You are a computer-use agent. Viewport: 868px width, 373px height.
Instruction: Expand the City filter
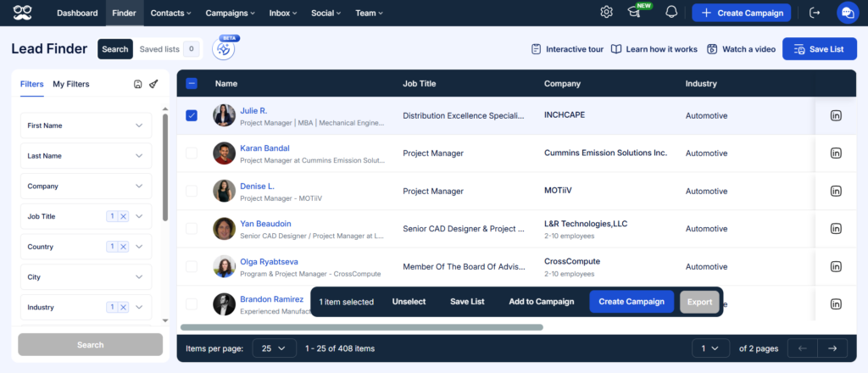(86, 276)
